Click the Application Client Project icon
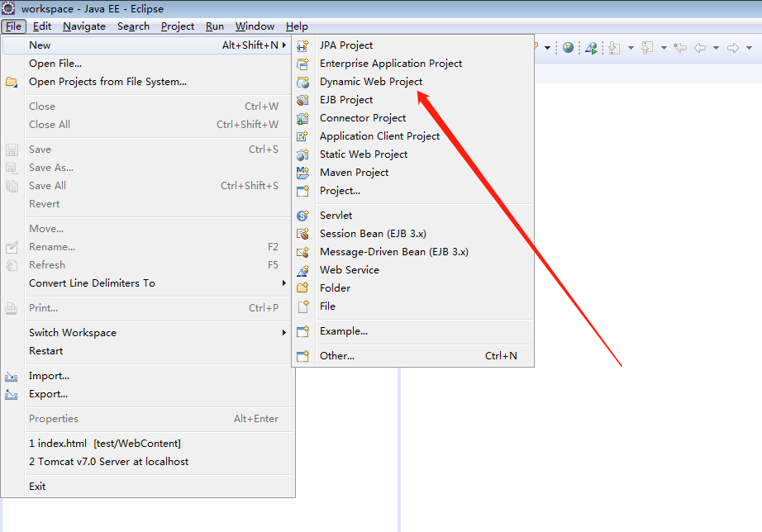762x532 pixels. (302, 136)
